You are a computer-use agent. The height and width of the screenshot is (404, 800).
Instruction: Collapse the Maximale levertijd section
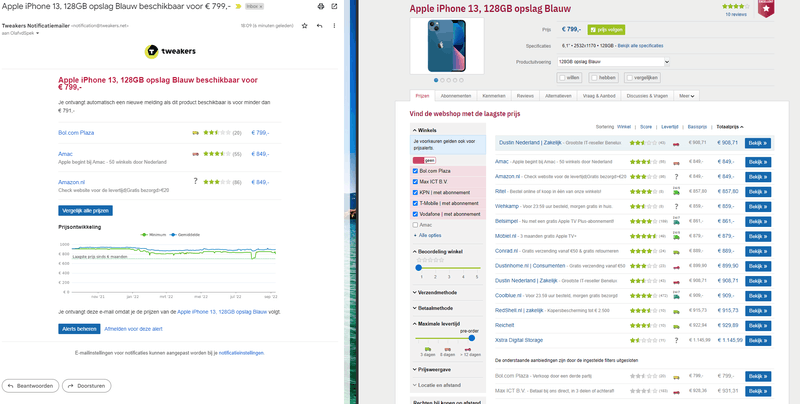tap(436, 323)
